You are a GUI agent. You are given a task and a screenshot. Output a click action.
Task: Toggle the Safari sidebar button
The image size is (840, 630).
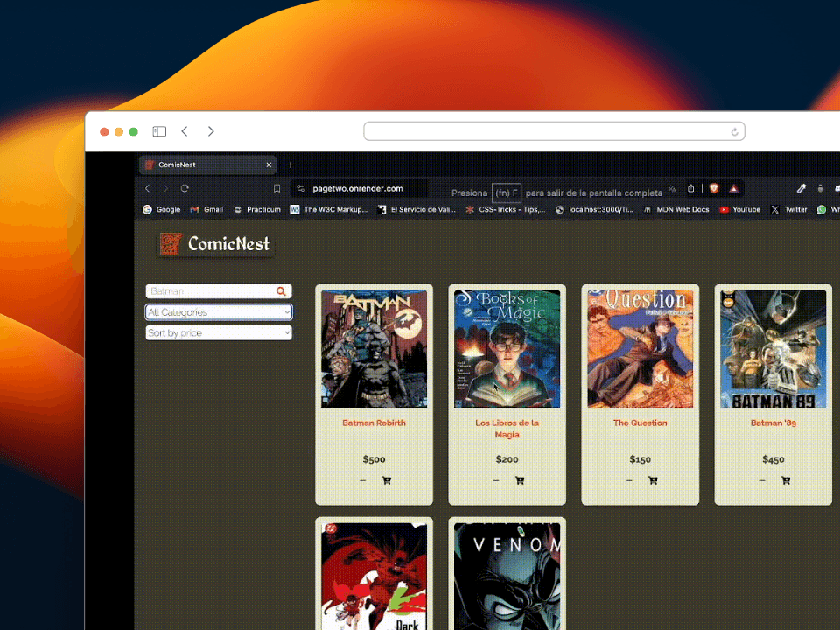(159, 131)
